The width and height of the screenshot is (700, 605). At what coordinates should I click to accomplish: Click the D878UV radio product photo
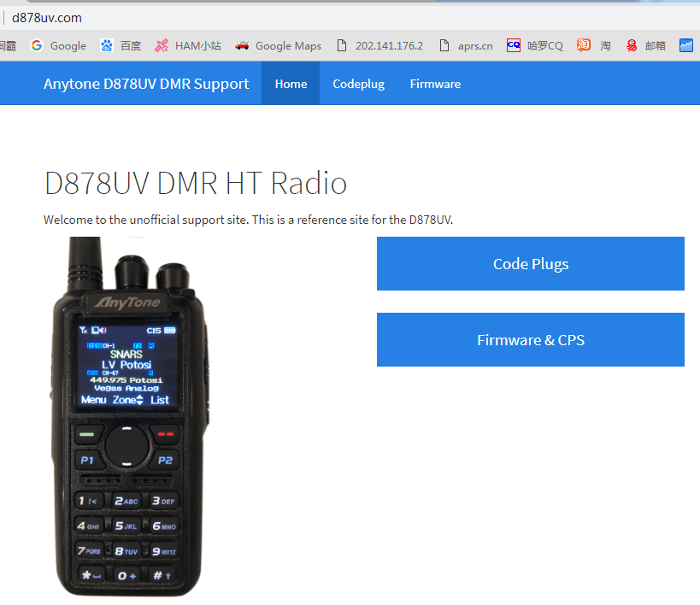(126, 419)
